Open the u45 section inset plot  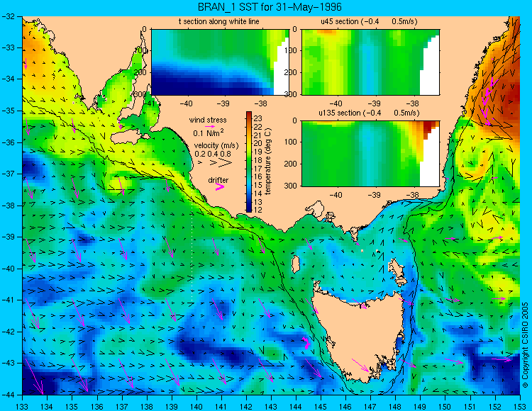[370, 62]
